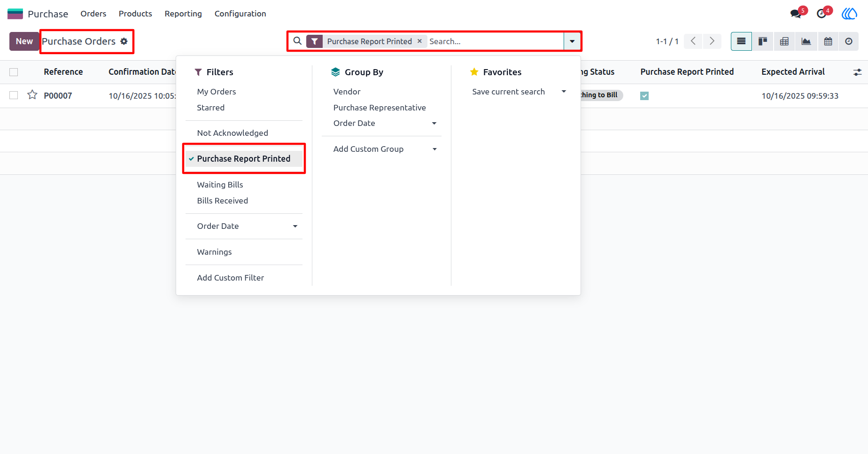Switch to list view
868x454 pixels.
[x=741, y=41]
